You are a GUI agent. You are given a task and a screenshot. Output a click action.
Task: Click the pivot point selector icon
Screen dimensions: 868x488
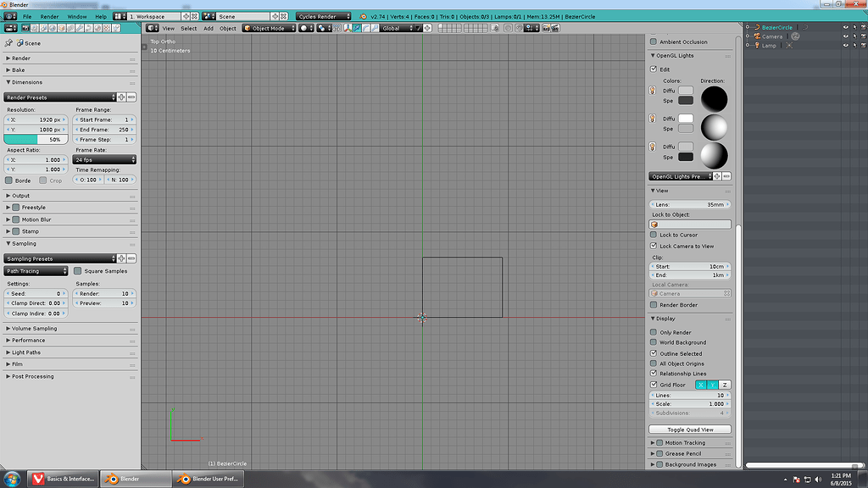coord(323,28)
